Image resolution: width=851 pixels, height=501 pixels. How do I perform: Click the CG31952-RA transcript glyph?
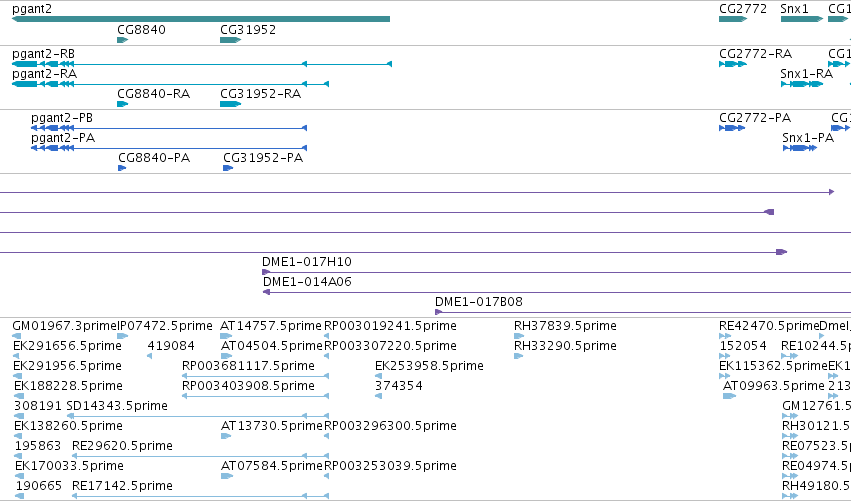(x=231, y=104)
